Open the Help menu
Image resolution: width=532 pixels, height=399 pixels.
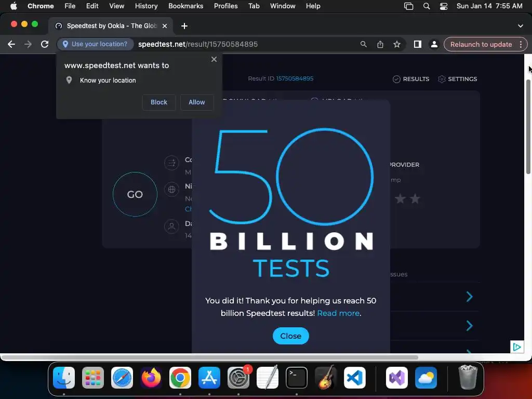tap(313, 6)
